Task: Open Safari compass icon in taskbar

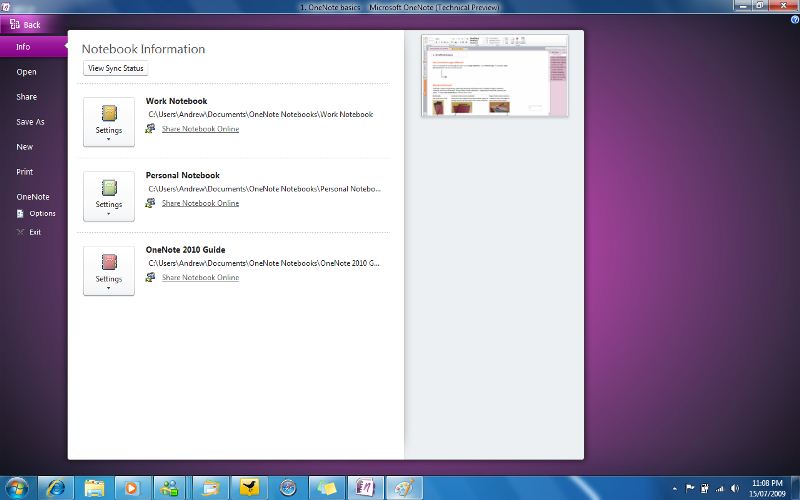Action: click(x=288, y=488)
